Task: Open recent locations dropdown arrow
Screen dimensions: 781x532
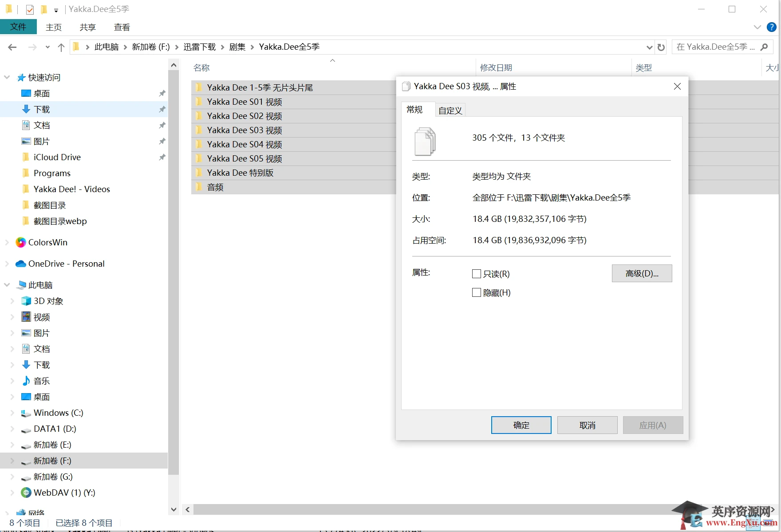Action: [47, 47]
